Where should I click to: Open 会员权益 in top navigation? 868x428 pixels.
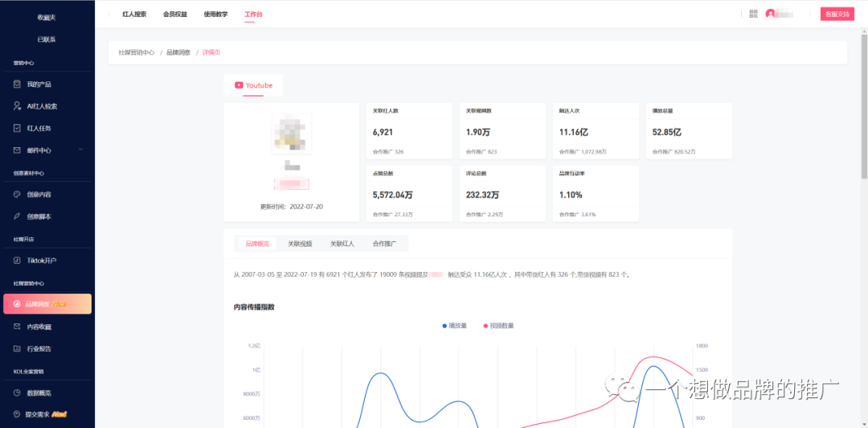(175, 14)
